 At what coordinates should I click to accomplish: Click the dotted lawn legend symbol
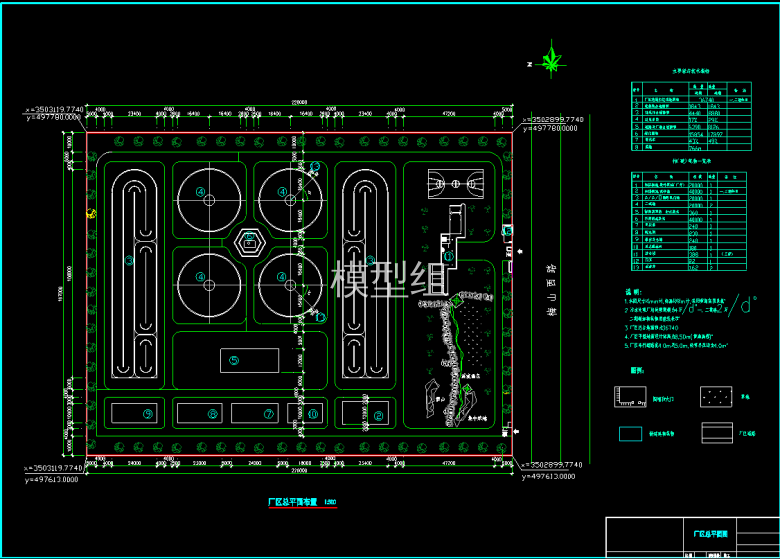718,397
